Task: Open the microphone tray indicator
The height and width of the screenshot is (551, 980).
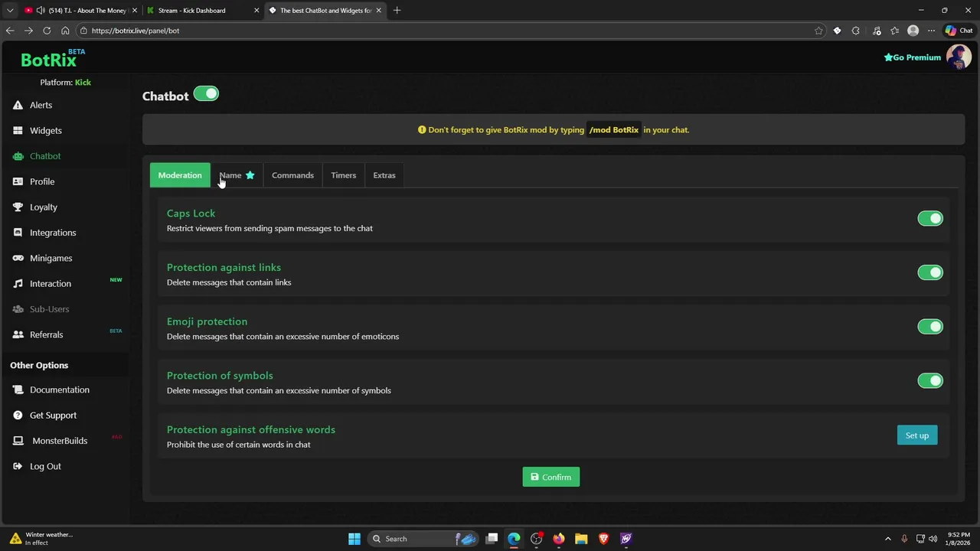Action: 904,539
